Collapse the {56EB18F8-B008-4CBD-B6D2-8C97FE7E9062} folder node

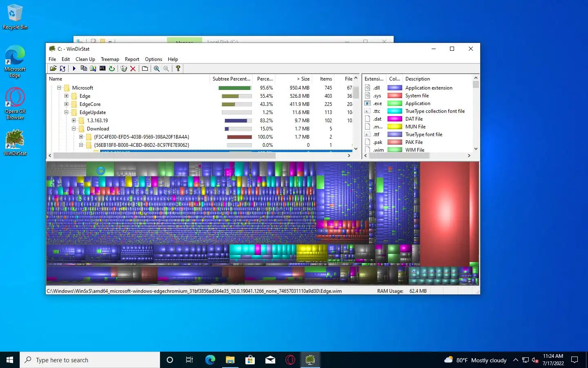pyautogui.click(x=81, y=145)
